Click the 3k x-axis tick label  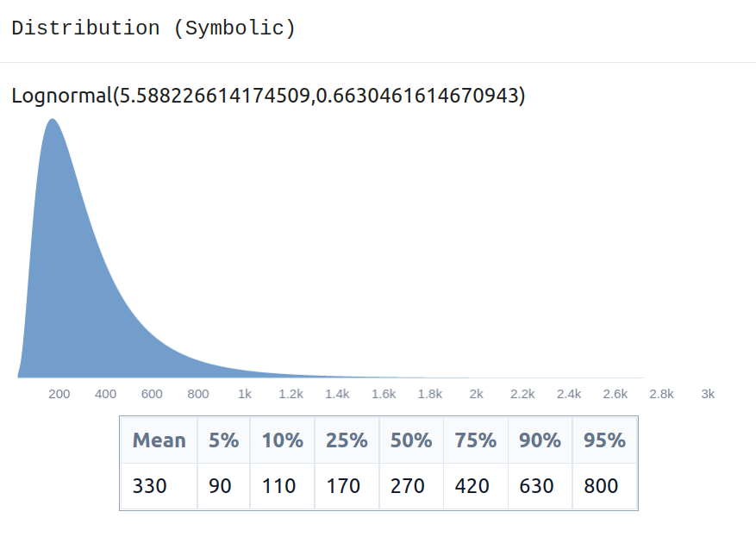coord(708,394)
